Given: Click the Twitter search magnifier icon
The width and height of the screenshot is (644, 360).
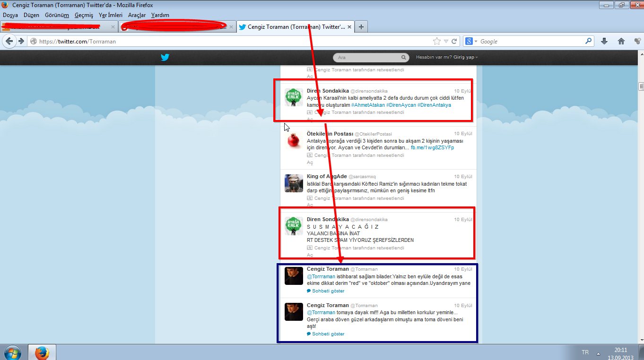Looking at the screenshot, I should (404, 58).
